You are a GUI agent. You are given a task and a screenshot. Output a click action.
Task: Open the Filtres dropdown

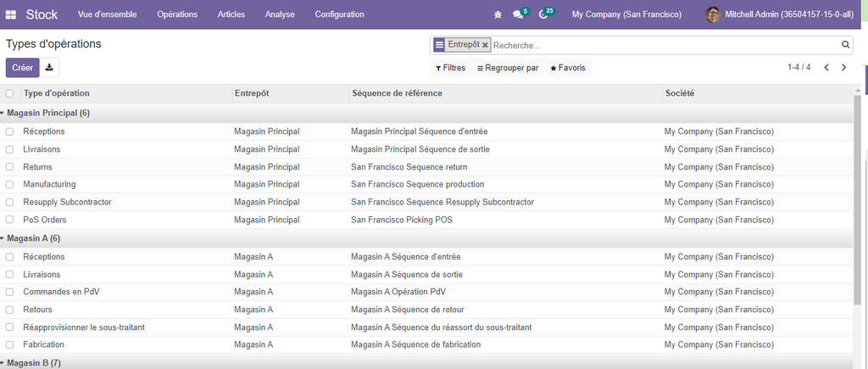[450, 68]
